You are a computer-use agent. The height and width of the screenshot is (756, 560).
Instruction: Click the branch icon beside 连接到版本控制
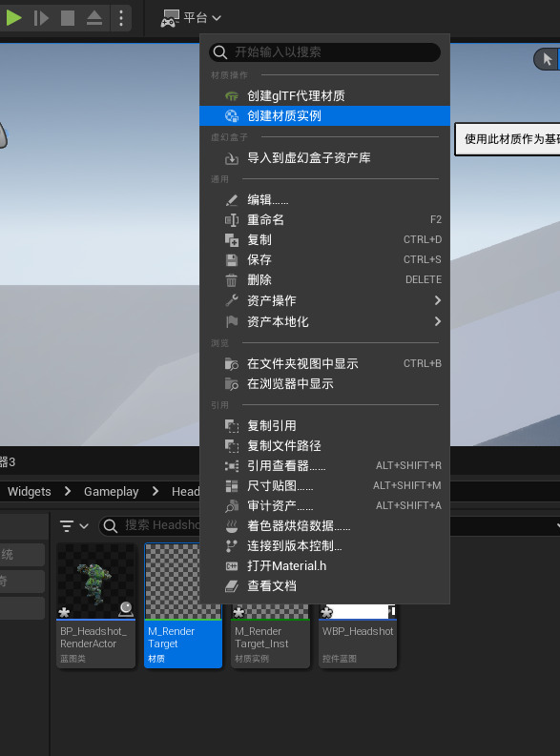(x=232, y=545)
